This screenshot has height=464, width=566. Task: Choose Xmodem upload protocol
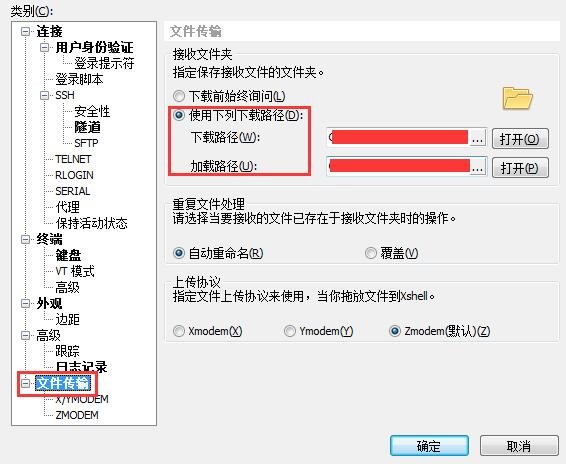point(179,331)
